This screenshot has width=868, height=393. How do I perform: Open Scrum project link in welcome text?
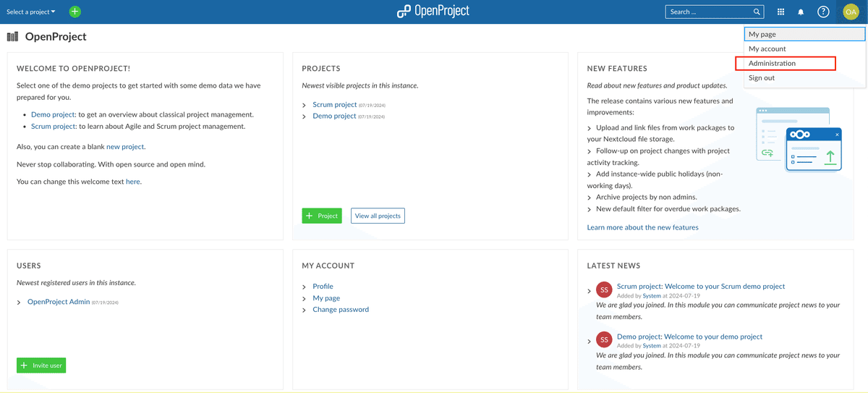coord(54,126)
